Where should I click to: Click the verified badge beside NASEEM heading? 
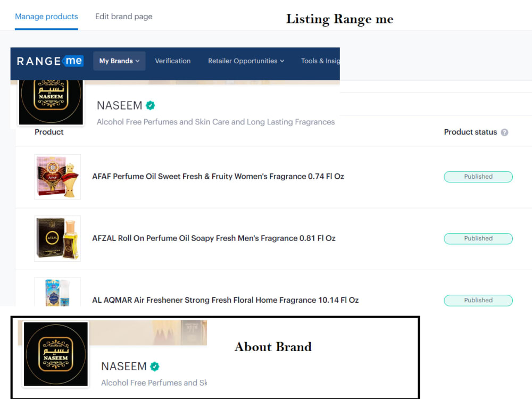(151, 105)
